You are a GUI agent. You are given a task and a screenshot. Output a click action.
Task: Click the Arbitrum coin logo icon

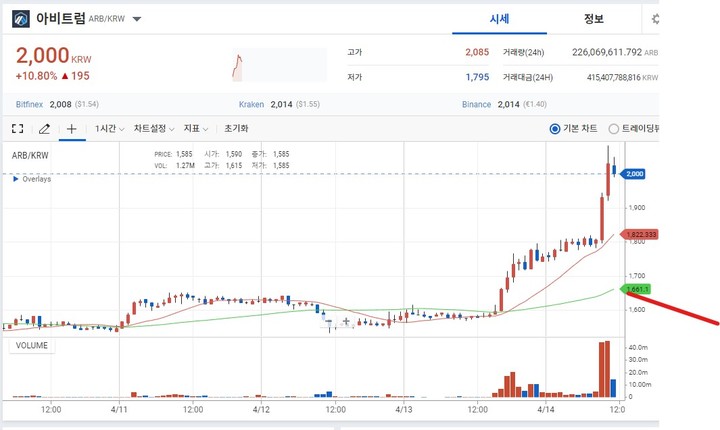click(x=19, y=19)
